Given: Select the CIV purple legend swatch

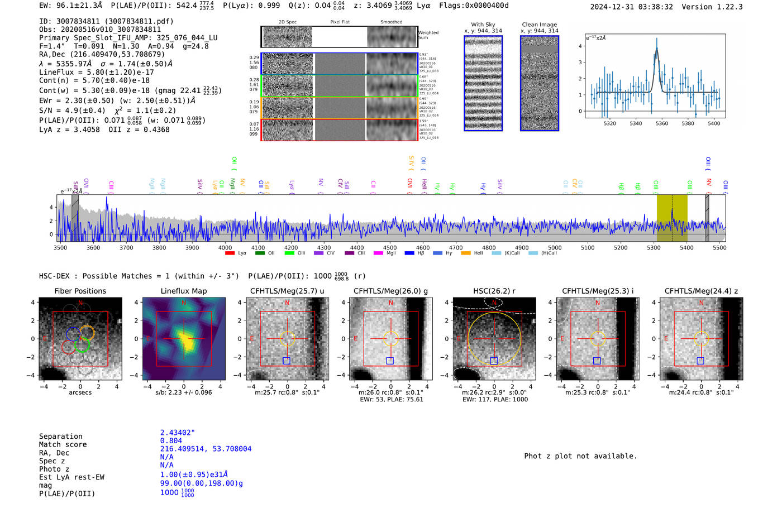Looking at the screenshot, I should tap(318, 253).
